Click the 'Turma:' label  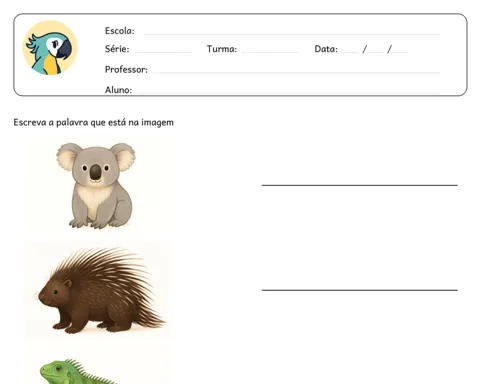pos(222,49)
